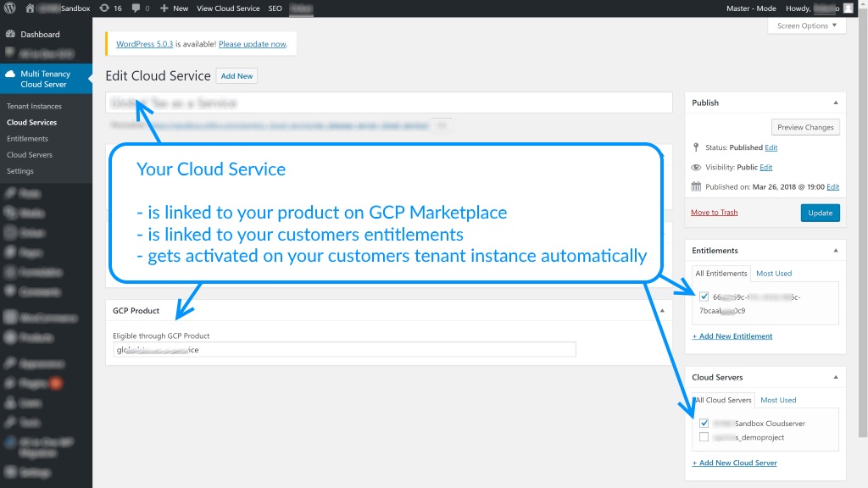Screen dimensions: 868x488
Task: Switch to All Cloud Servers tab
Action: point(722,400)
